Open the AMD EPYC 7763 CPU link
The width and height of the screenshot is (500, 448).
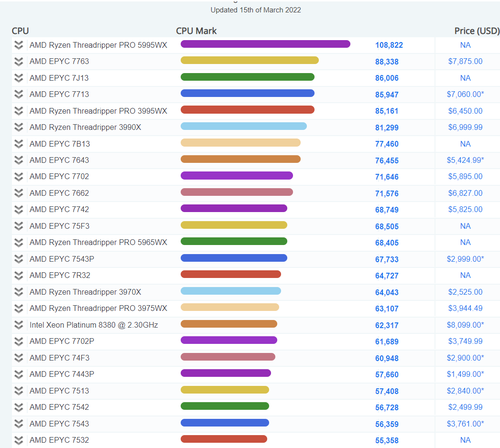tap(59, 61)
